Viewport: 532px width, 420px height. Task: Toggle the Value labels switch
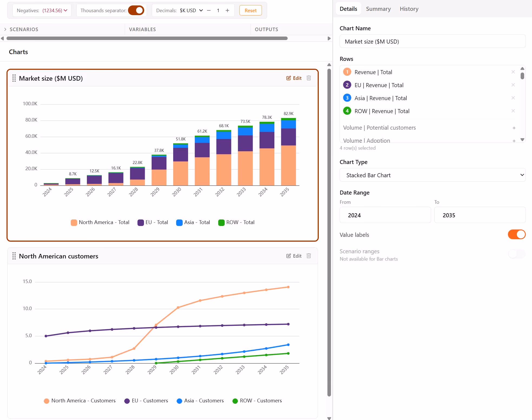517,235
